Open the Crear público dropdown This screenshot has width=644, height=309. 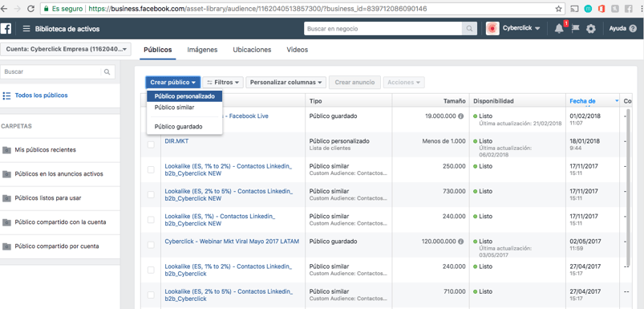173,82
